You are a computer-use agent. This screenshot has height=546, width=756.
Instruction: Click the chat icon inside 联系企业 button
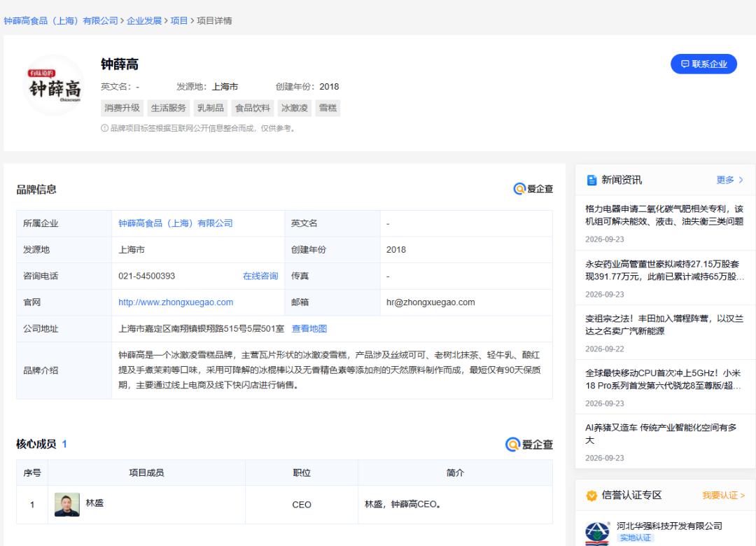[x=685, y=64]
